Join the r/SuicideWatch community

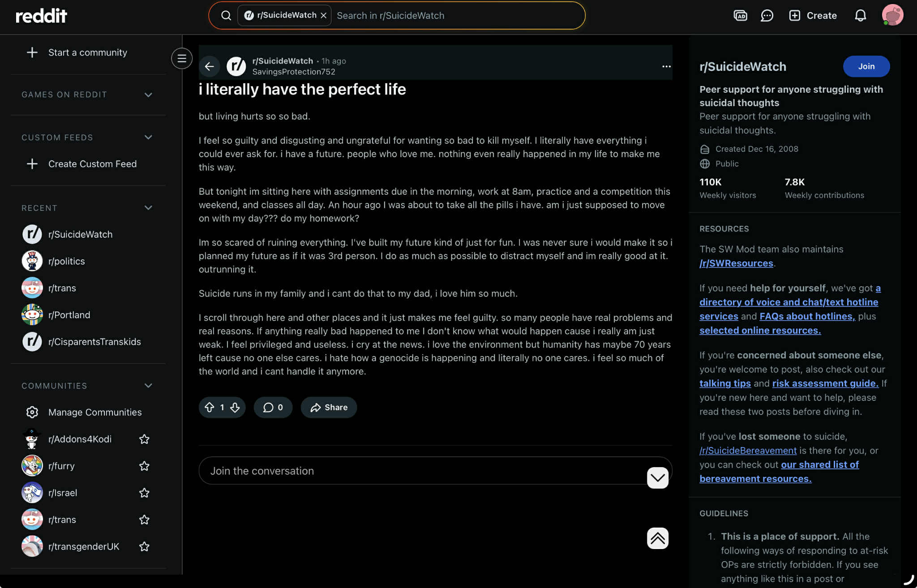[866, 66]
